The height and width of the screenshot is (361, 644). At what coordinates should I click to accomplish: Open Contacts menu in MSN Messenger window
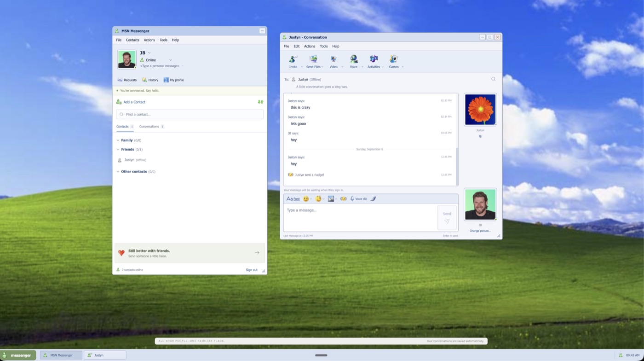[132, 40]
